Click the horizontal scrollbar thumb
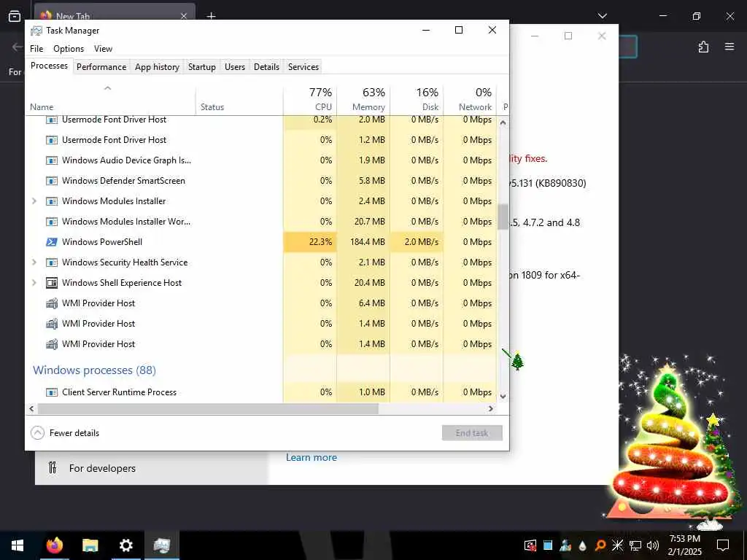The height and width of the screenshot is (560, 747). [x=208, y=408]
